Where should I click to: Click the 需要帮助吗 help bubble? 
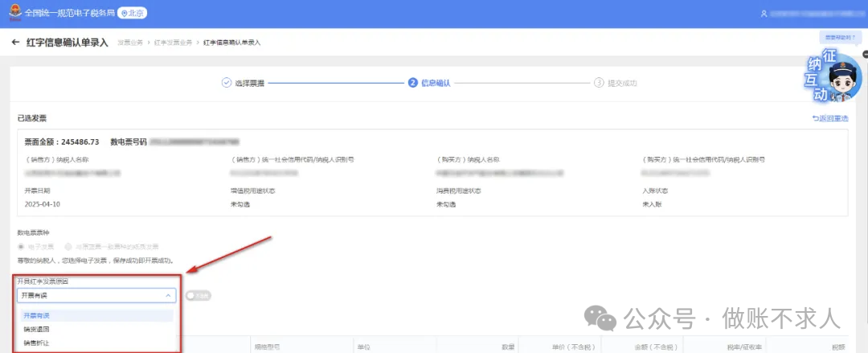click(840, 38)
